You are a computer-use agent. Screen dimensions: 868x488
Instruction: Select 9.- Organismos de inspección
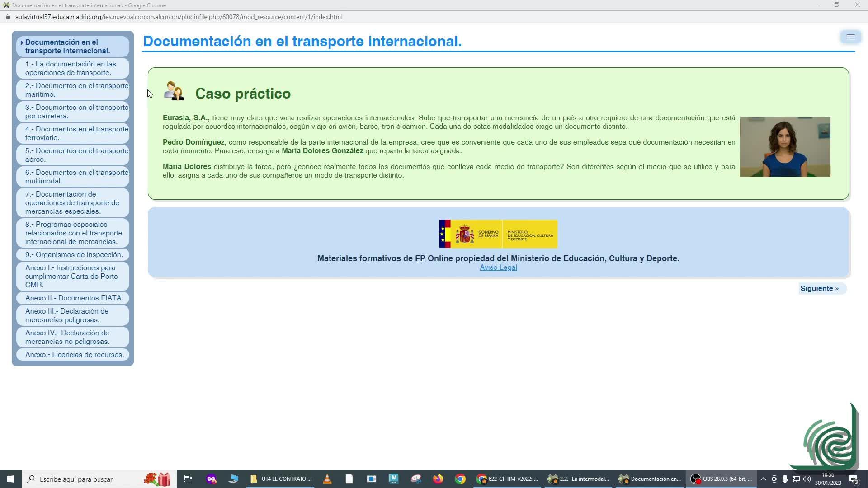pyautogui.click(x=74, y=255)
